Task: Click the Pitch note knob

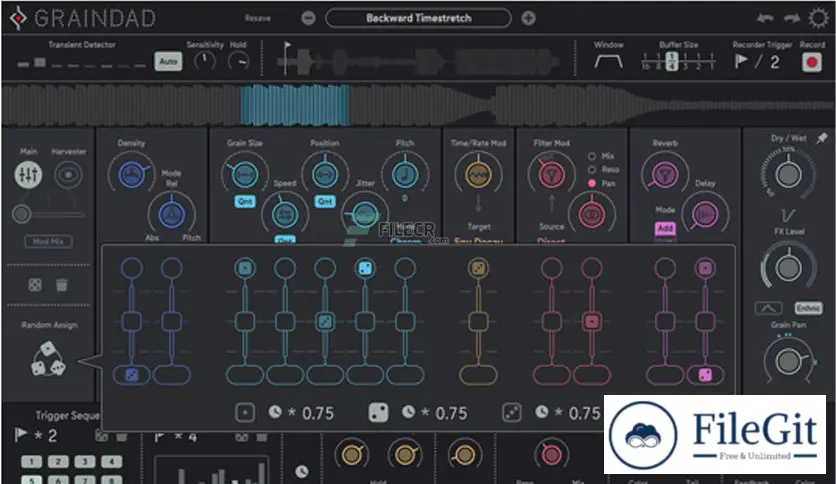Action: pyautogui.click(x=405, y=174)
